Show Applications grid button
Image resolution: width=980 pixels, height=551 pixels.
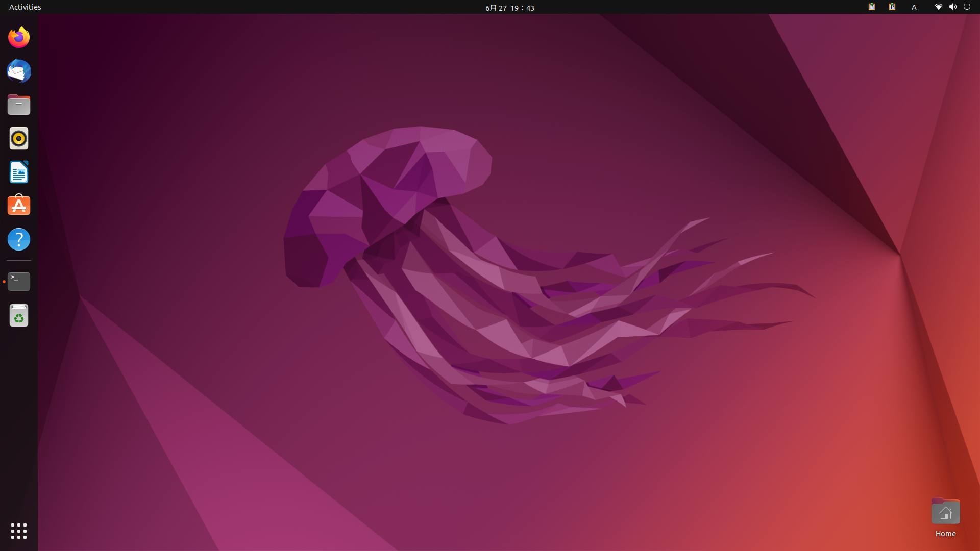19,531
